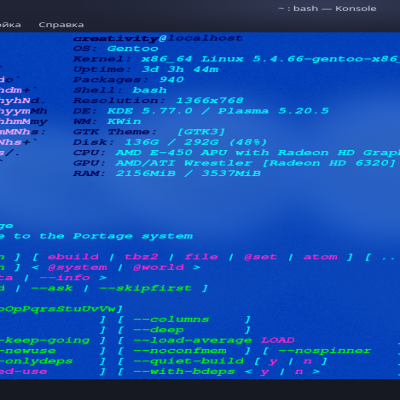
Task: Click the partially visible menu before Справка
Action: (10, 25)
